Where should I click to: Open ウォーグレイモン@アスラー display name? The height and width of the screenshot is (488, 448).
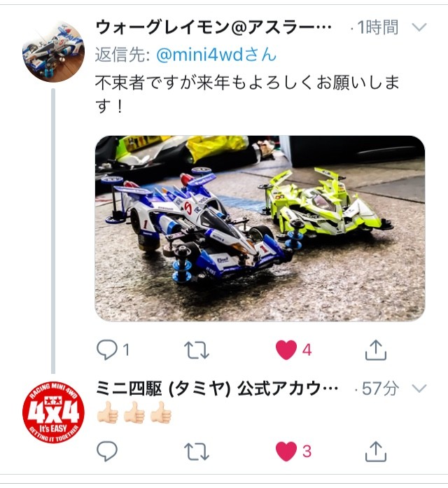(213, 27)
